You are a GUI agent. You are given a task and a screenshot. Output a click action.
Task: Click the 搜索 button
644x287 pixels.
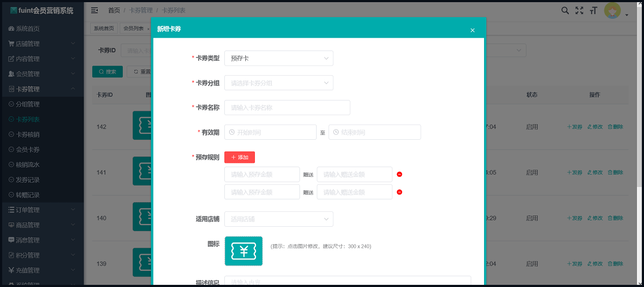[107, 71]
